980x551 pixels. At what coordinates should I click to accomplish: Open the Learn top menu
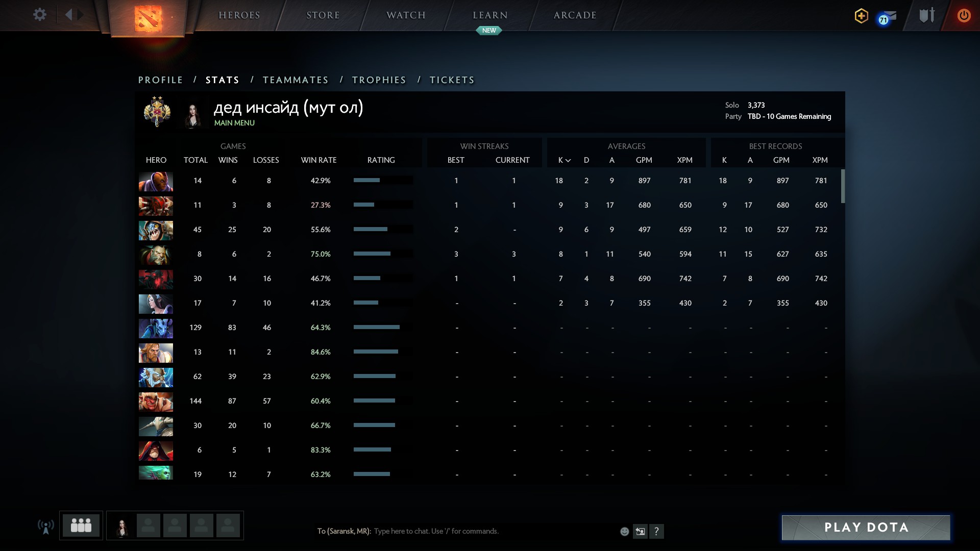490,15
